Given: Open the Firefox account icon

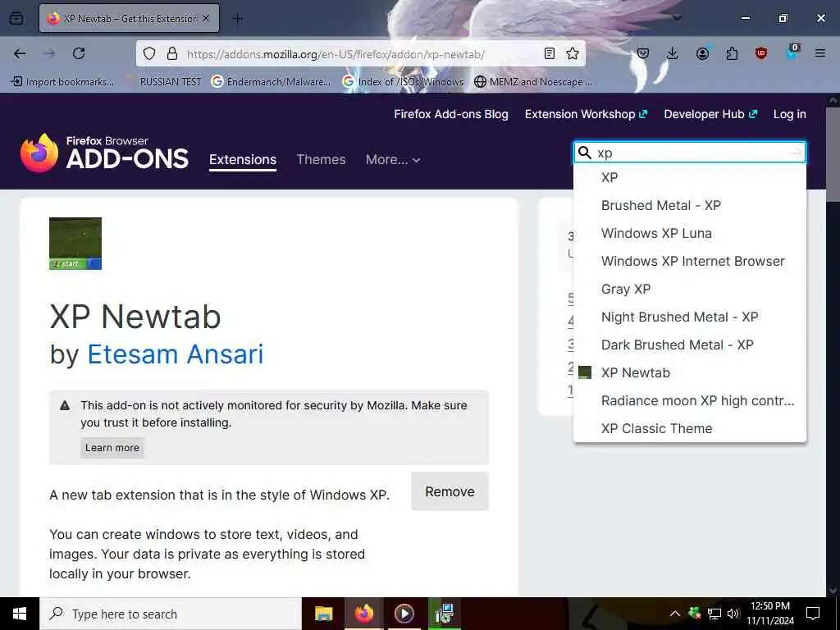Looking at the screenshot, I should [702, 53].
